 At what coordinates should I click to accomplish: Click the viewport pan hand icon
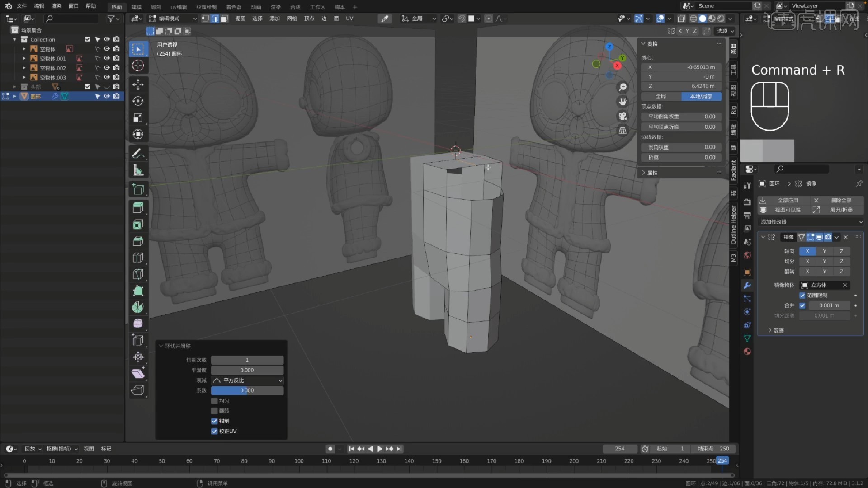[x=623, y=102]
